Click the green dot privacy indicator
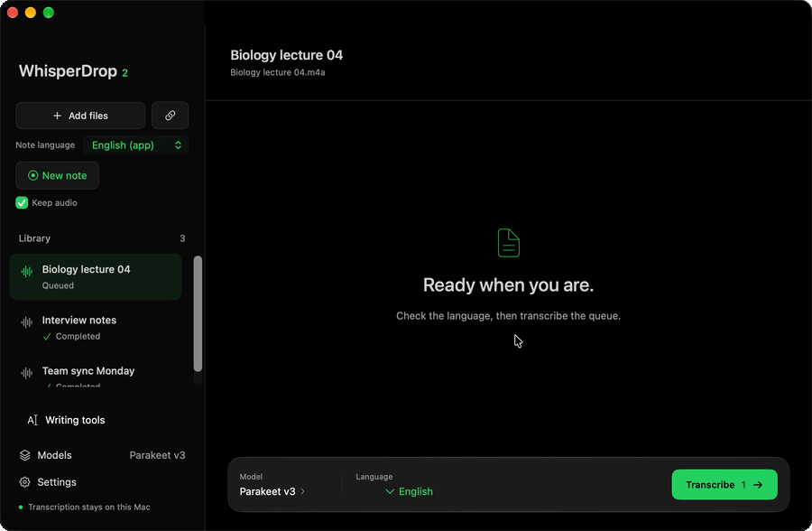Viewport: 812px width, 531px height. coord(21,508)
